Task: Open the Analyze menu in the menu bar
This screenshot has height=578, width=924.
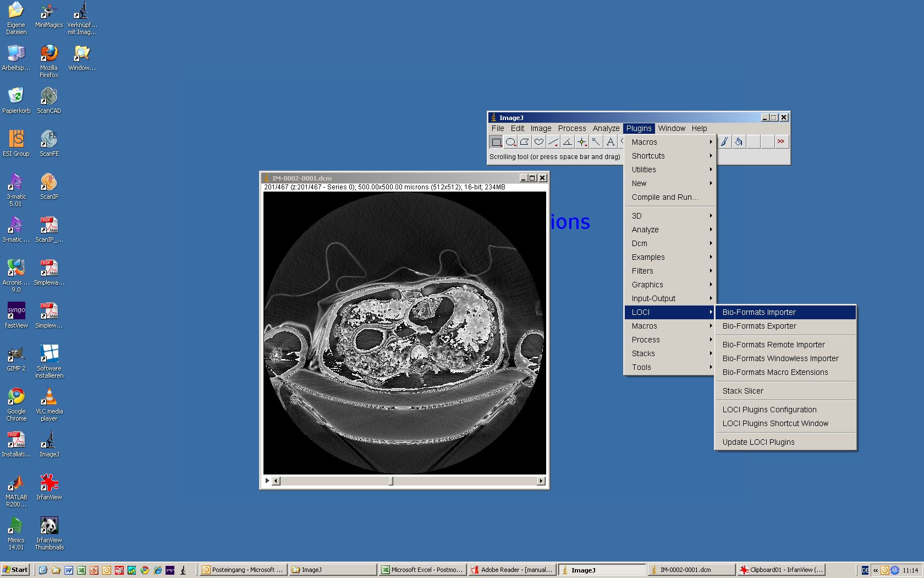Action: [x=606, y=128]
